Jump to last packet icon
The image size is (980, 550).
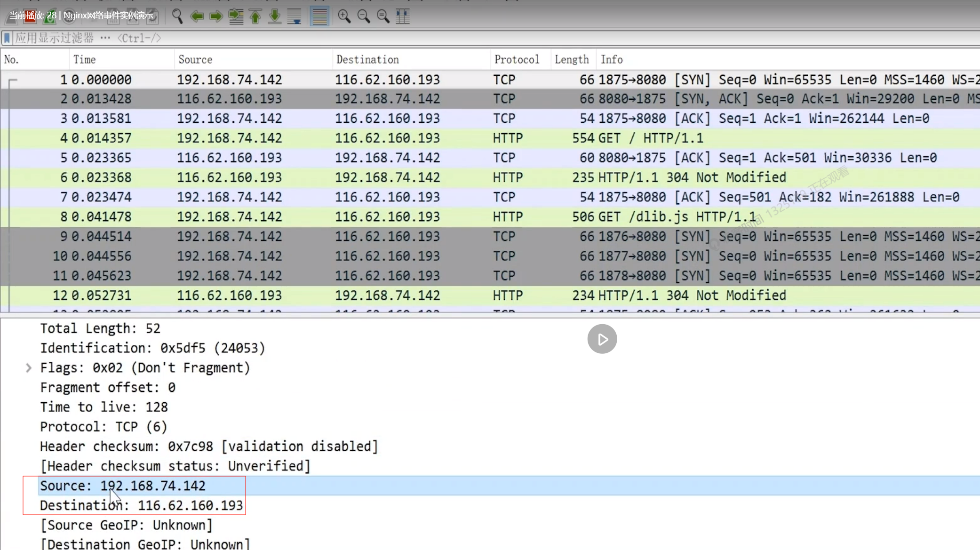coord(275,16)
